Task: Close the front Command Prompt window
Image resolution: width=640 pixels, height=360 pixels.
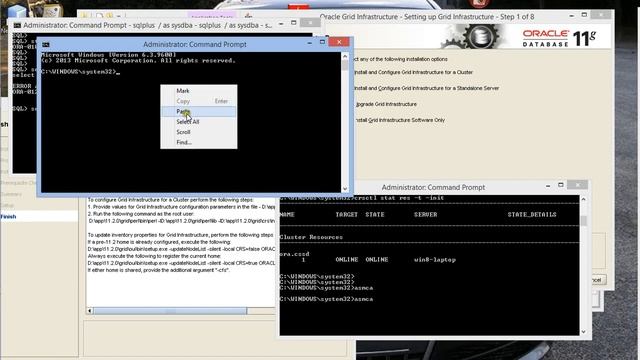Action: 339,42
